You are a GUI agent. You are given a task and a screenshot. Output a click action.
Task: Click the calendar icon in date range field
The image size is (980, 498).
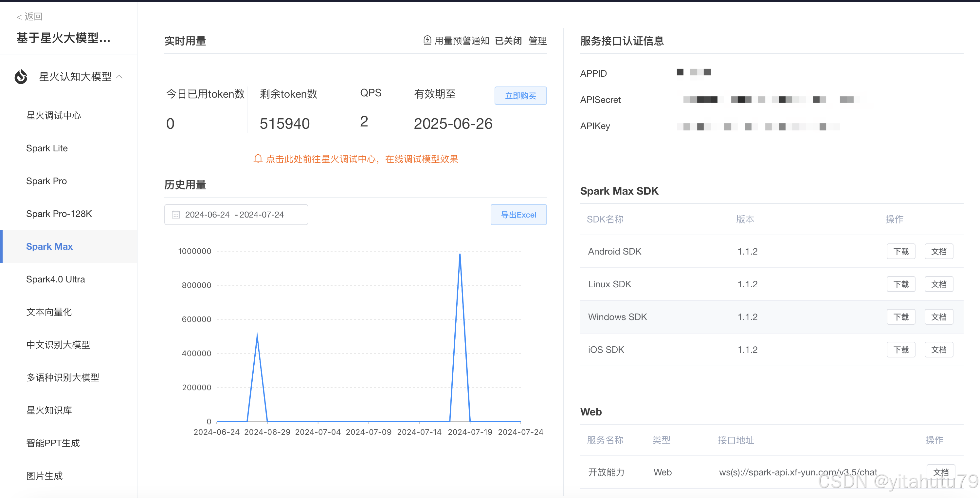176,214
